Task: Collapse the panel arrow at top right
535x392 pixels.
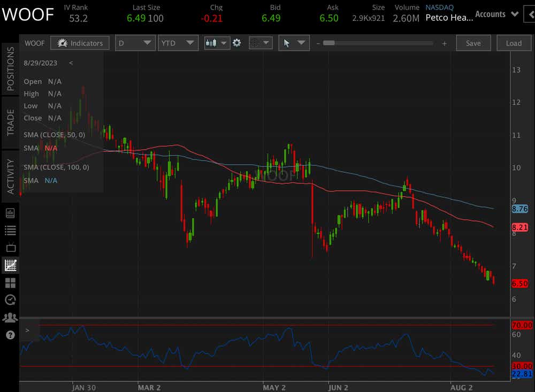Action: [x=530, y=14]
